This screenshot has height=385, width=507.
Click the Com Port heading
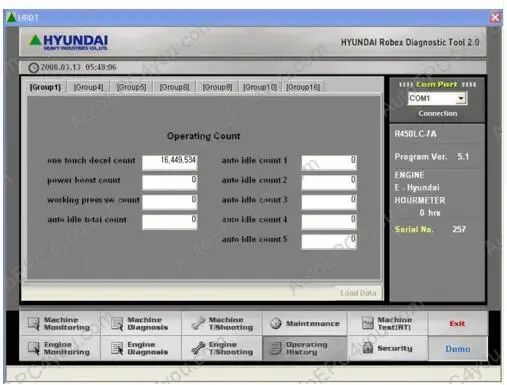(x=436, y=84)
